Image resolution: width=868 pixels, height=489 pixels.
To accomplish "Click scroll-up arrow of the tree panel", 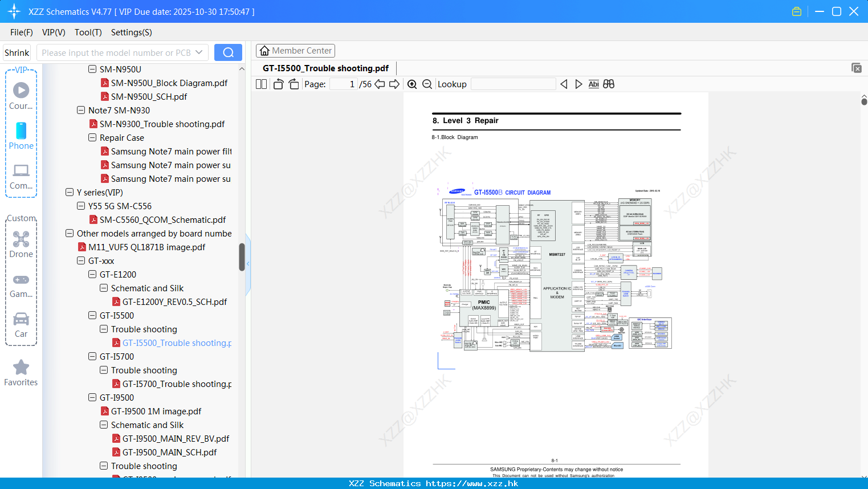I will click(x=242, y=69).
